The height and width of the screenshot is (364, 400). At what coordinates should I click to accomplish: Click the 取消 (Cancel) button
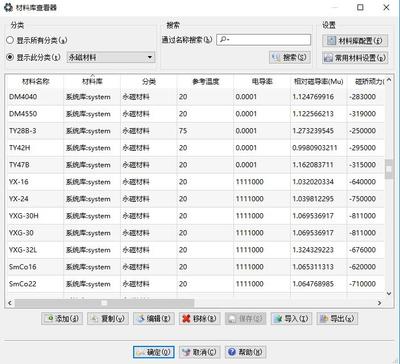200,352
